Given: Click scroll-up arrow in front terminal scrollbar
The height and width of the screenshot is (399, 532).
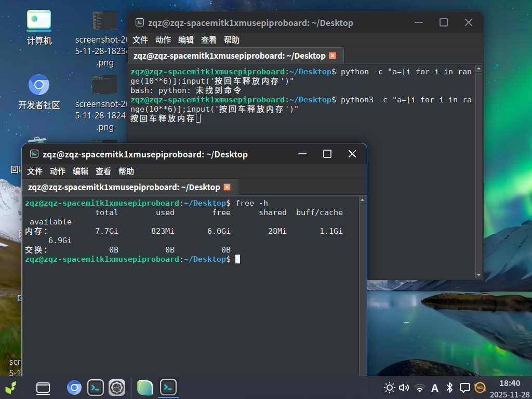Looking at the screenshot, I should coord(362,200).
